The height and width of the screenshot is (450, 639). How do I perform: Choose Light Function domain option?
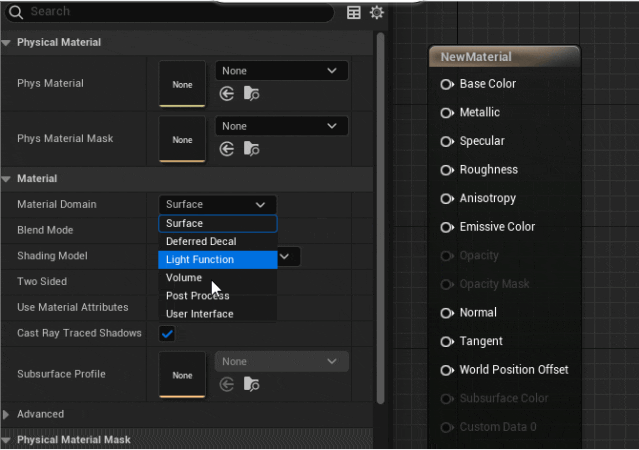pyautogui.click(x=218, y=260)
